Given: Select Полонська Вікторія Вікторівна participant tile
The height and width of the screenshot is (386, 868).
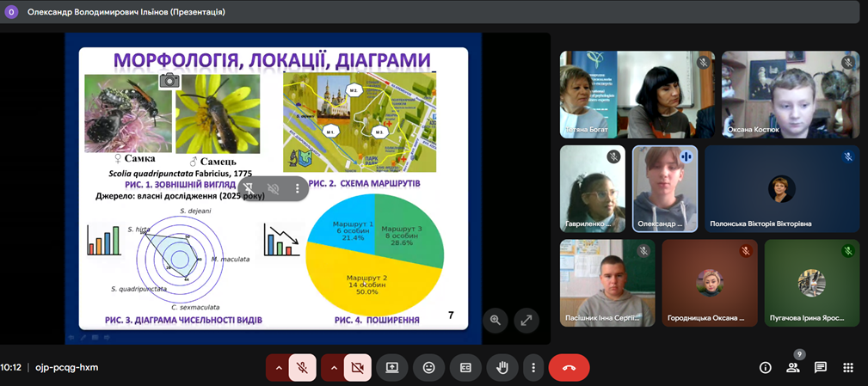Looking at the screenshot, I should click(x=781, y=188).
